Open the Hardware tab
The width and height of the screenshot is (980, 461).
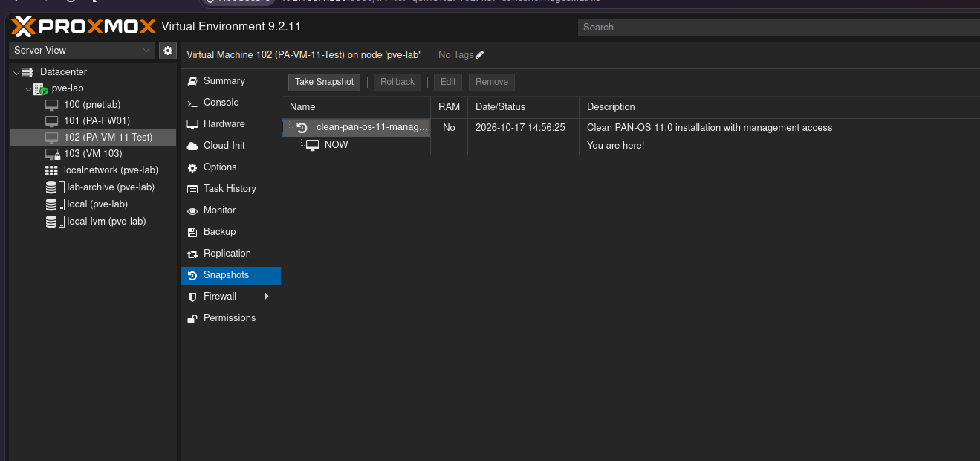[x=230, y=124]
